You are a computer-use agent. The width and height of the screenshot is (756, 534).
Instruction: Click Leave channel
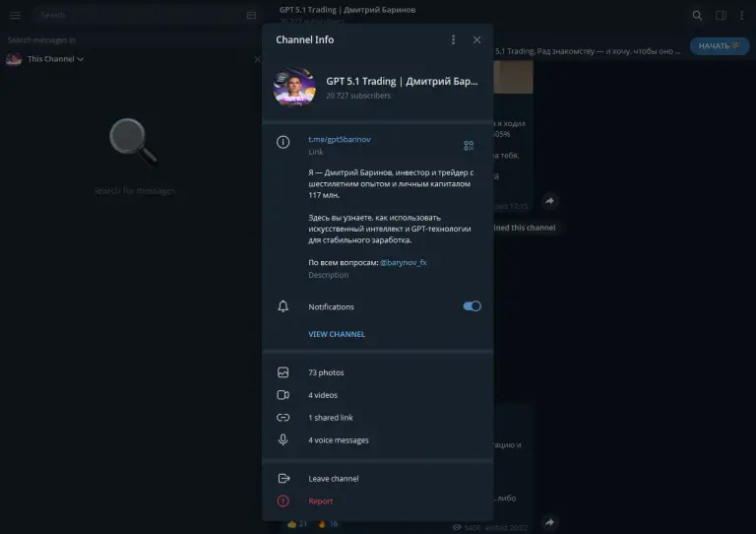(378, 479)
